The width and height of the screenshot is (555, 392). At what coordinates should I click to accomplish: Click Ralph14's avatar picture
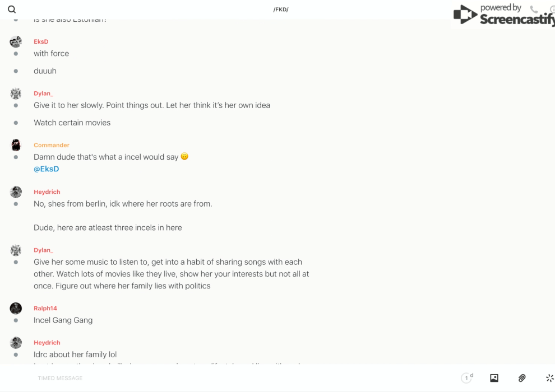[16, 308]
